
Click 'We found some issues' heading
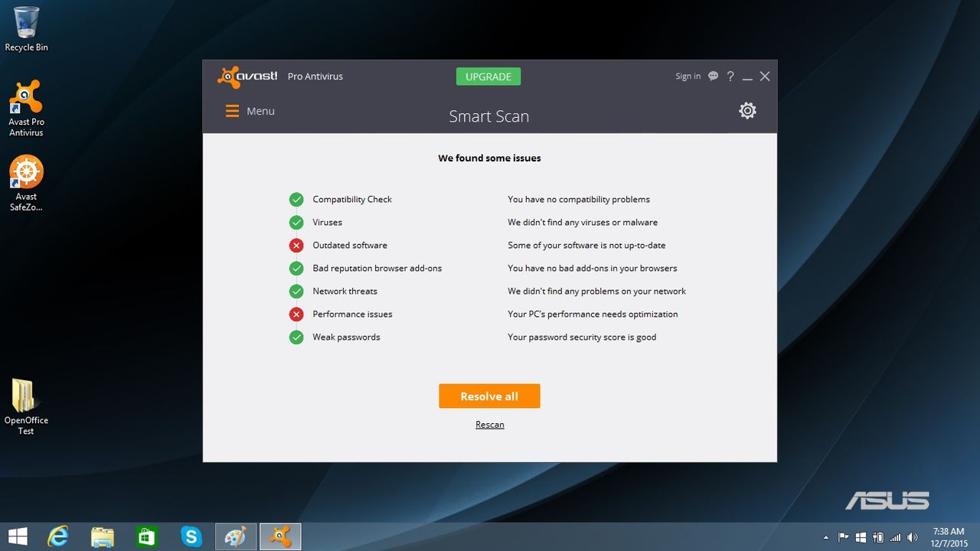click(490, 158)
